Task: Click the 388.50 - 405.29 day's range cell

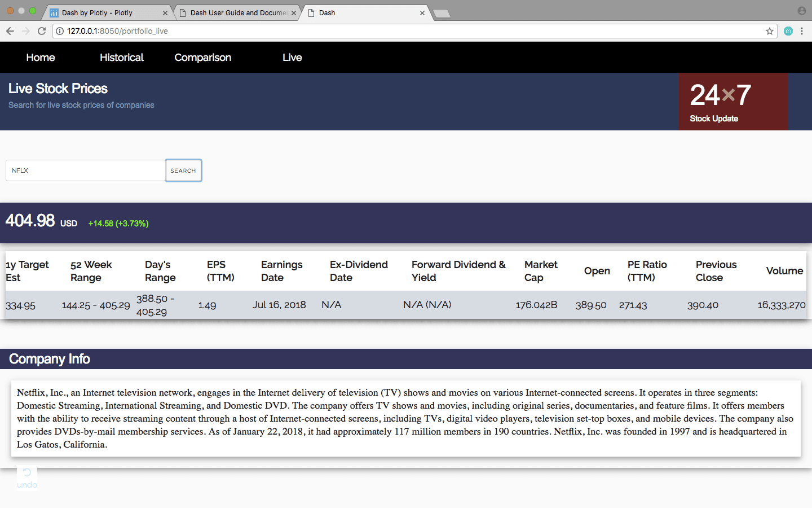Action: point(156,305)
